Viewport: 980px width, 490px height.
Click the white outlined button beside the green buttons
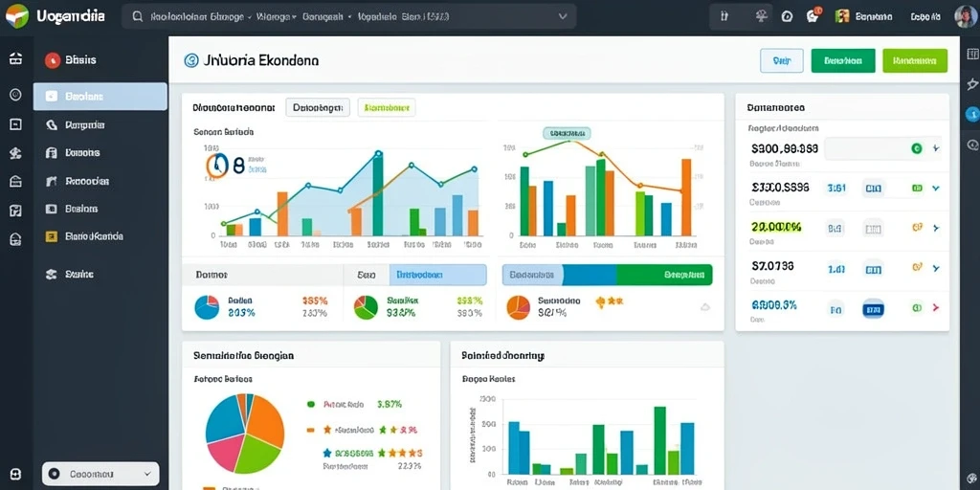tap(782, 60)
